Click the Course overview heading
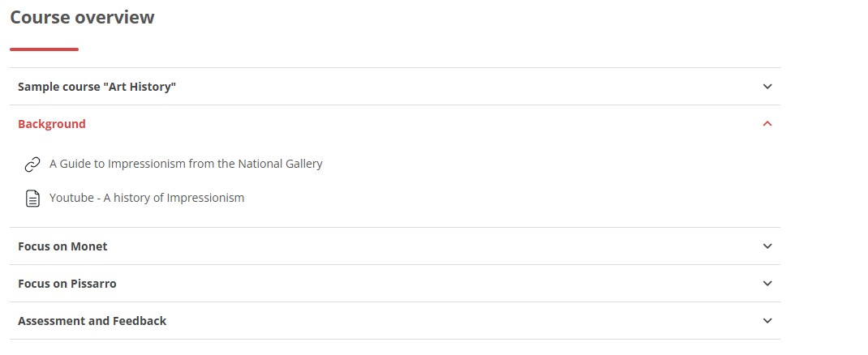 [x=82, y=17]
